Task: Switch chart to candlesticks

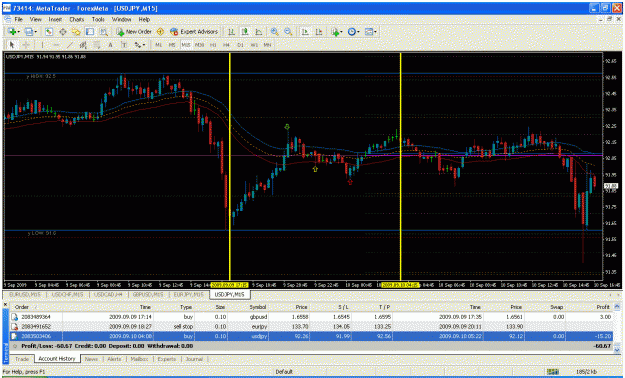Action: [x=245, y=32]
